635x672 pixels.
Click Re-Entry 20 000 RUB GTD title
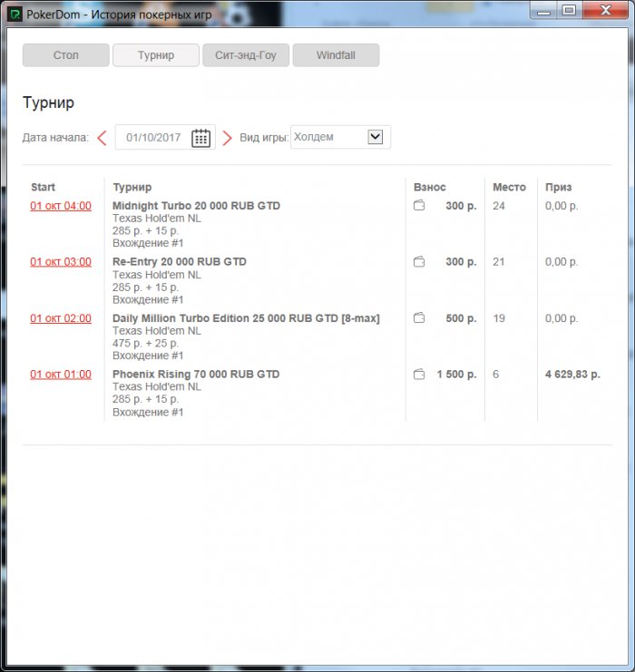180,261
